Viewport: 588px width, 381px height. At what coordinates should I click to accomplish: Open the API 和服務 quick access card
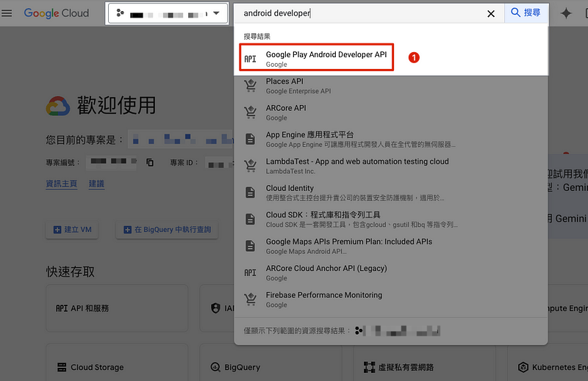coord(117,308)
